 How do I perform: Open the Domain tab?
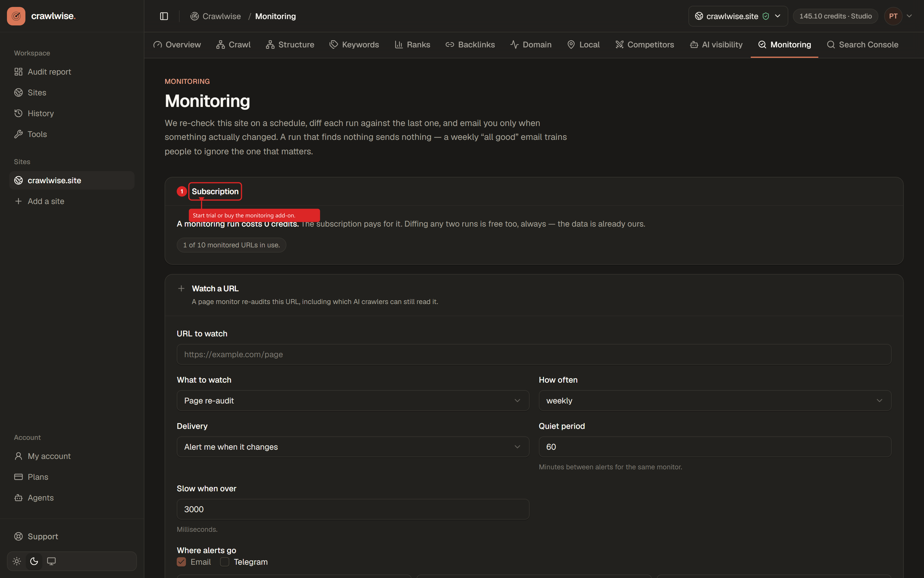coord(531,45)
